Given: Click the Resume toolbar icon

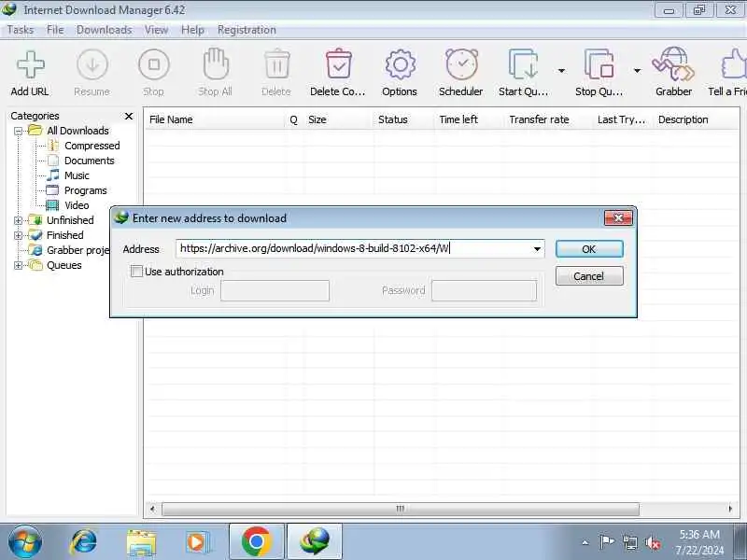Looking at the screenshot, I should (x=92, y=64).
